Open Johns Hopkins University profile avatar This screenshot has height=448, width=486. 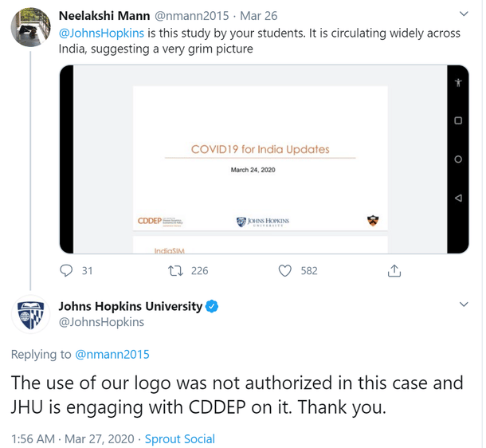pyautogui.click(x=30, y=313)
